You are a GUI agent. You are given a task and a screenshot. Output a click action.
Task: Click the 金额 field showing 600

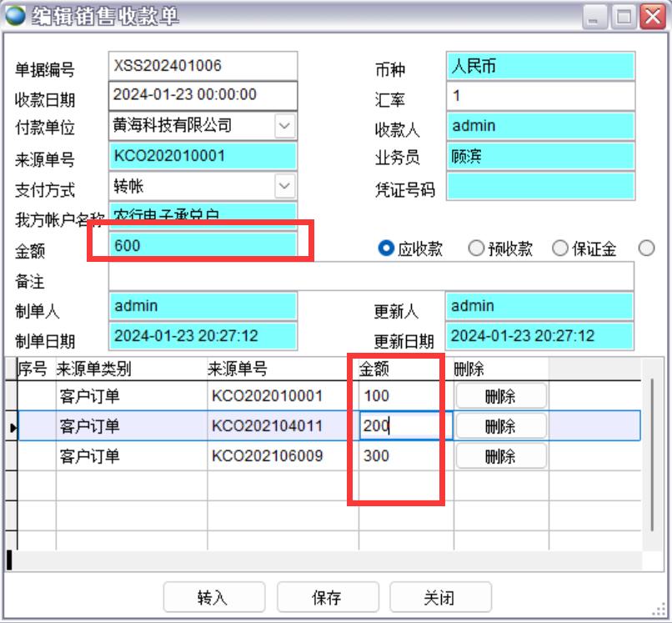coord(203,246)
